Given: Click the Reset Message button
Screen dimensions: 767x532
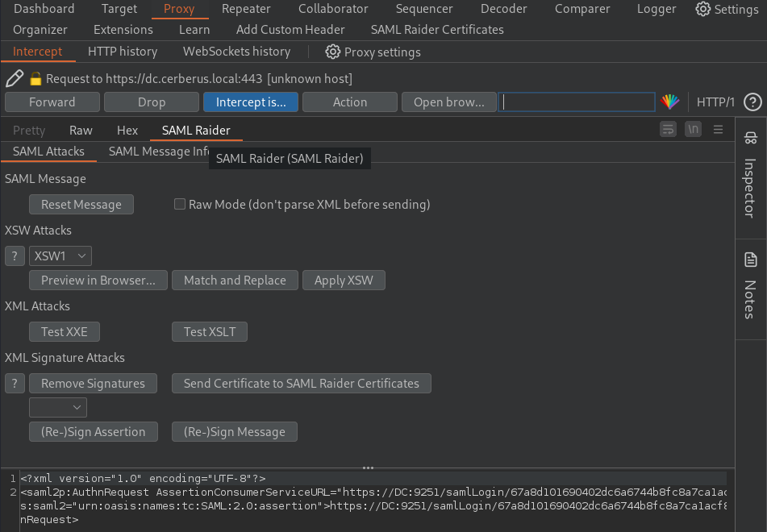Looking at the screenshot, I should [81, 205].
